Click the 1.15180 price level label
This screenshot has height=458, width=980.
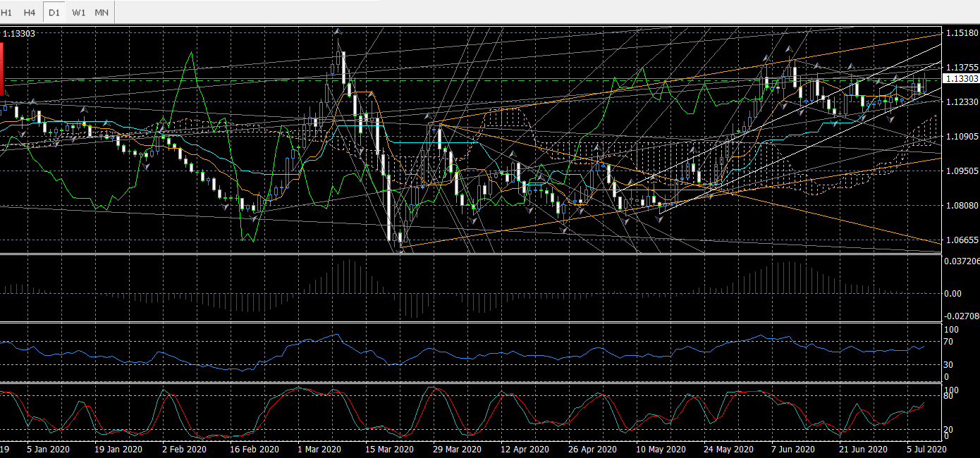coord(962,33)
